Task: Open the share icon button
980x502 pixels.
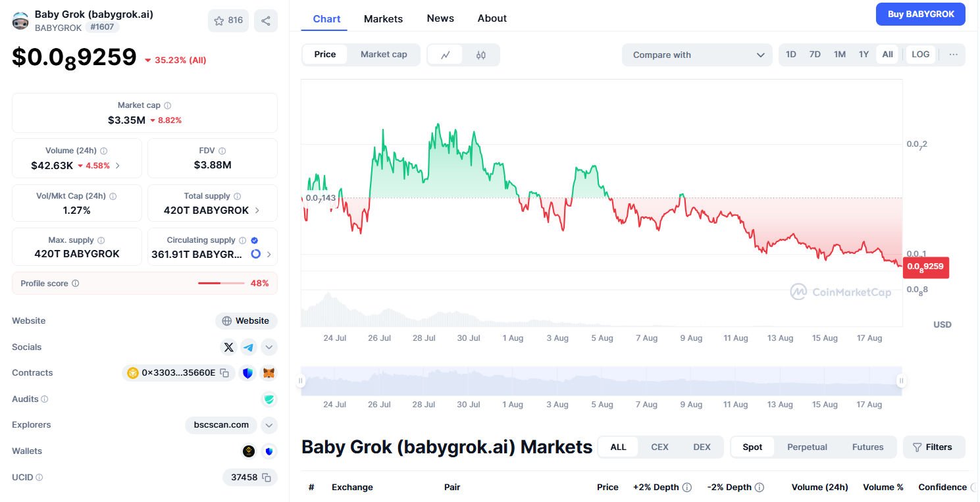Action: click(266, 20)
